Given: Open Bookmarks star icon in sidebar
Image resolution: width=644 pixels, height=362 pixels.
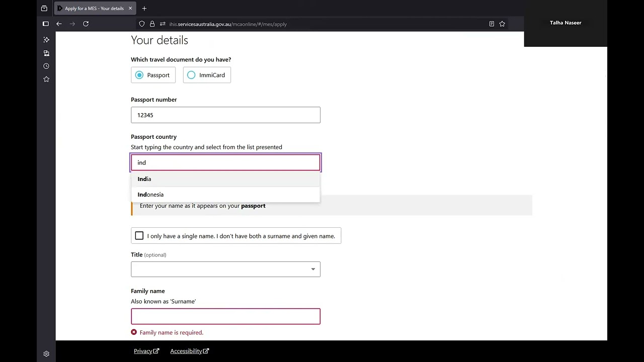Looking at the screenshot, I should [x=46, y=79].
